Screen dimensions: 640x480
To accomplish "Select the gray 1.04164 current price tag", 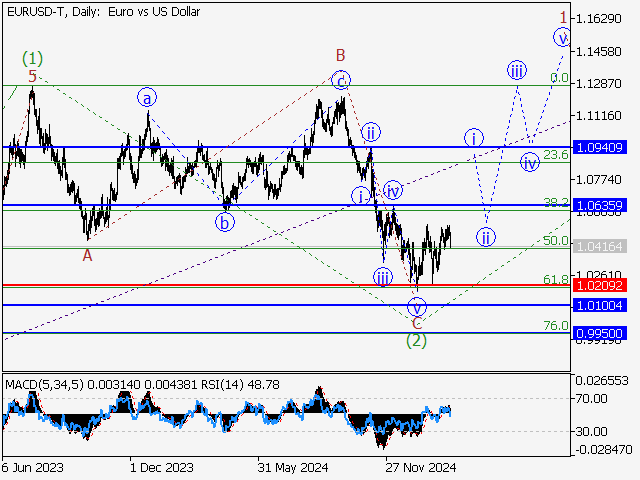I will pos(600,245).
